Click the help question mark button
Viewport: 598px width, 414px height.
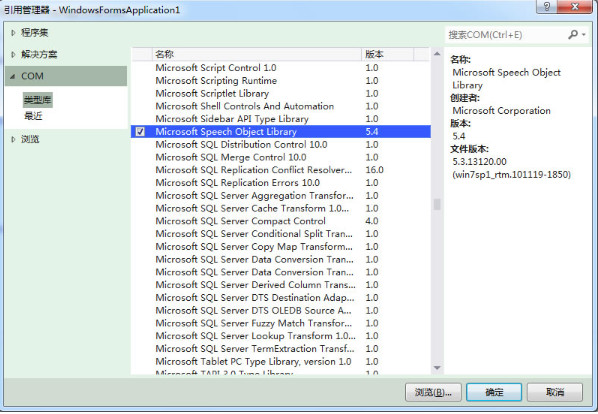[547, 6]
